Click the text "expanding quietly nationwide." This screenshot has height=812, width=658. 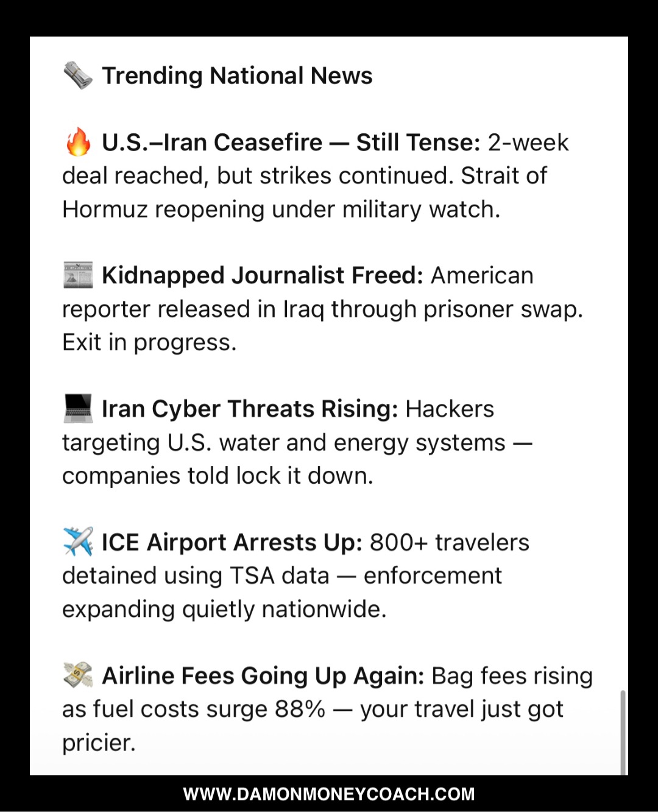[x=224, y=609]
